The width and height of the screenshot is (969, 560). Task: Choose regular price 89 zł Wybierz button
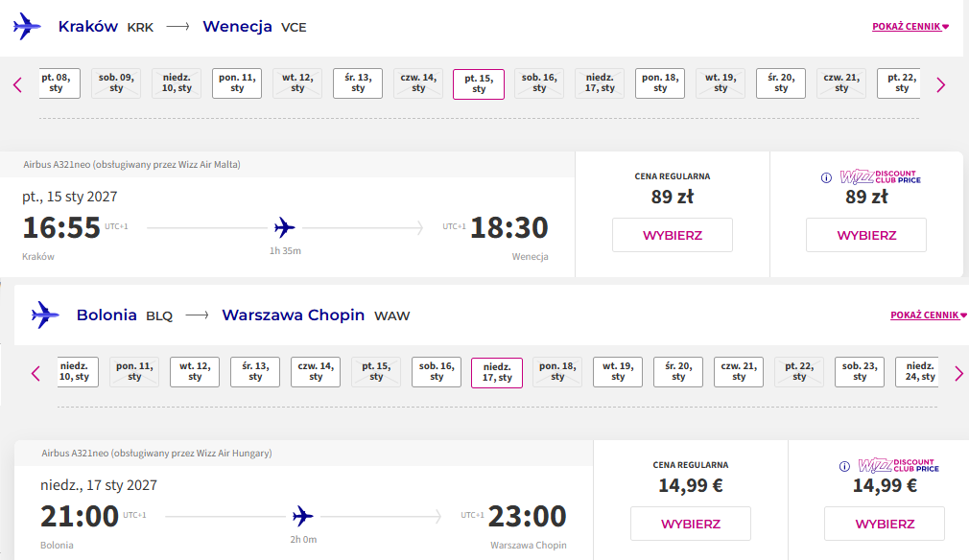click(673, 235)
